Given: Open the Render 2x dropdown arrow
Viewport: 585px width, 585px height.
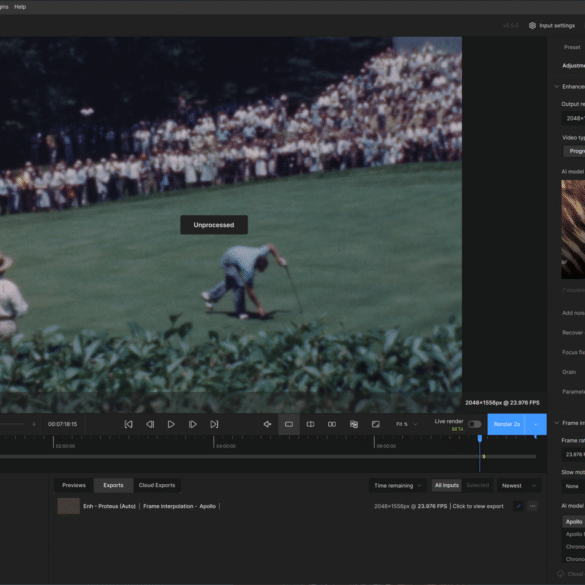Looking at the screenshot, I should (536, 424).
